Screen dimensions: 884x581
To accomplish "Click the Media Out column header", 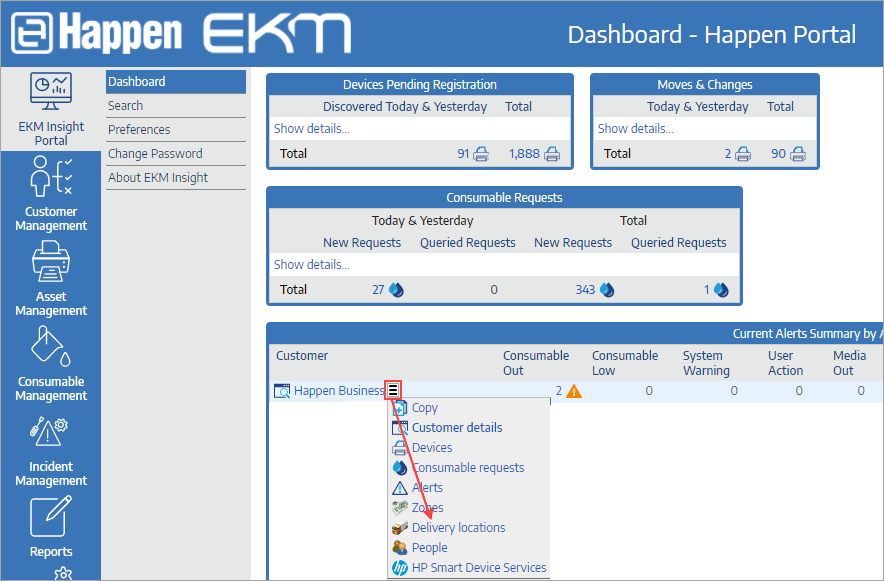I will point(849,363).
